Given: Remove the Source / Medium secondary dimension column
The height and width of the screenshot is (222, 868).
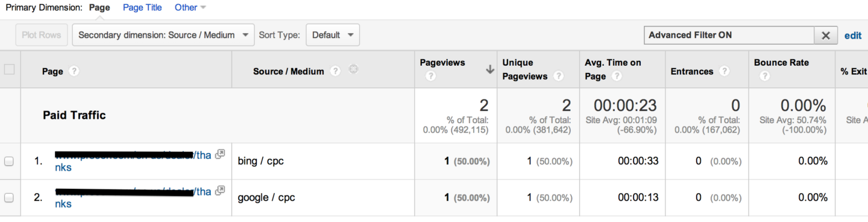Looking at the screenshot, I should (354, 70).
